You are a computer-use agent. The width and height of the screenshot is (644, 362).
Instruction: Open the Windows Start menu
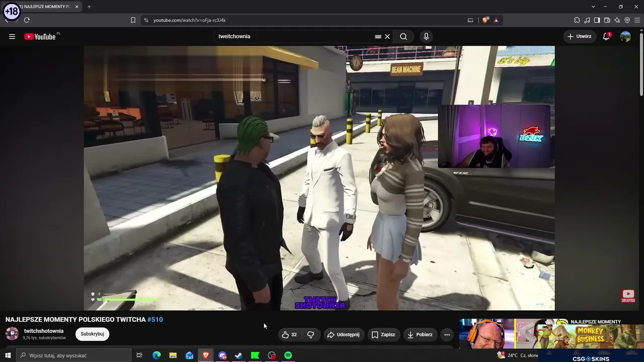[8, 355]
